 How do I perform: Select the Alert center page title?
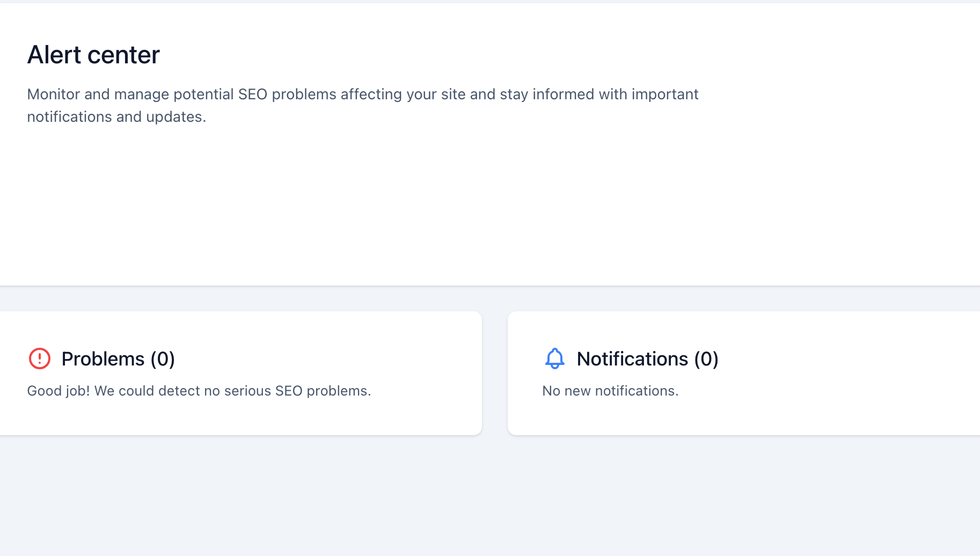[x=93, y=54]
